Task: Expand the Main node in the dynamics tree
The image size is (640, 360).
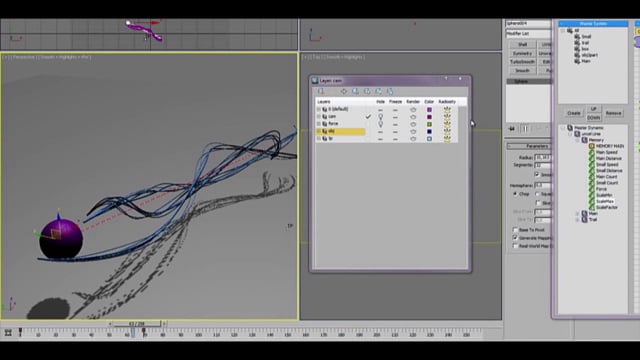Action: [577, 213]
